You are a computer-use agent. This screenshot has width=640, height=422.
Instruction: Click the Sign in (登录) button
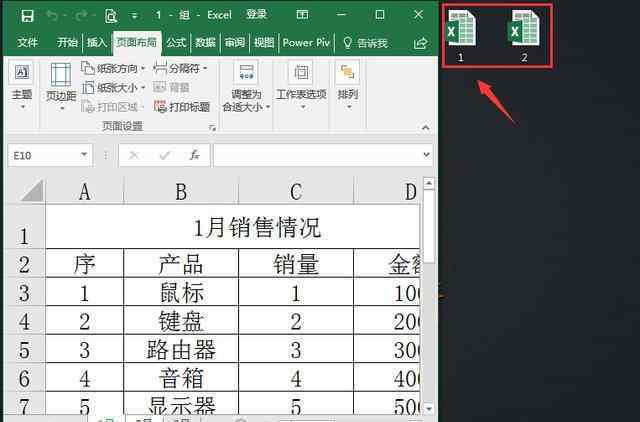pos(257,15)
